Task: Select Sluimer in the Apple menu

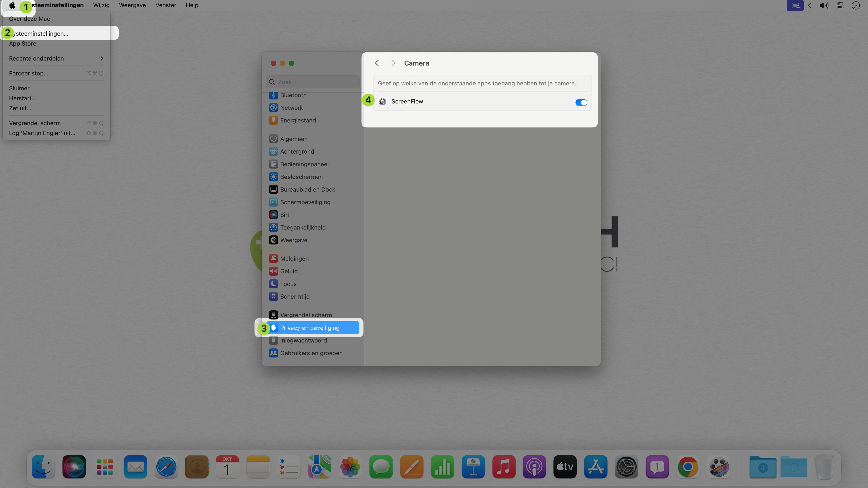Action: click(56, 88)
